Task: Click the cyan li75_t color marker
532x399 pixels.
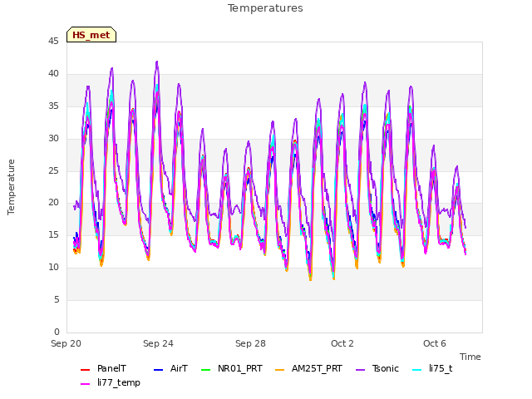Action: click(x=417, y=369)
